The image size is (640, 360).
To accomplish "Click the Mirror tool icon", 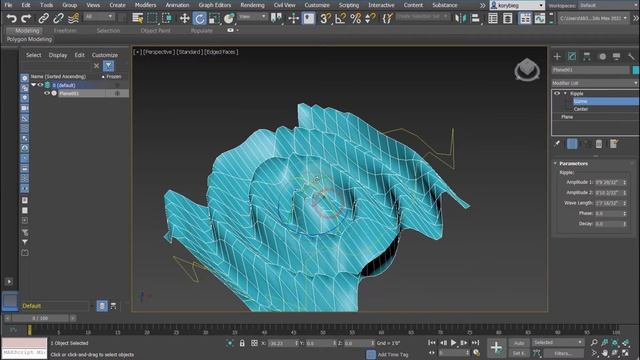I will tap(460, 18).
